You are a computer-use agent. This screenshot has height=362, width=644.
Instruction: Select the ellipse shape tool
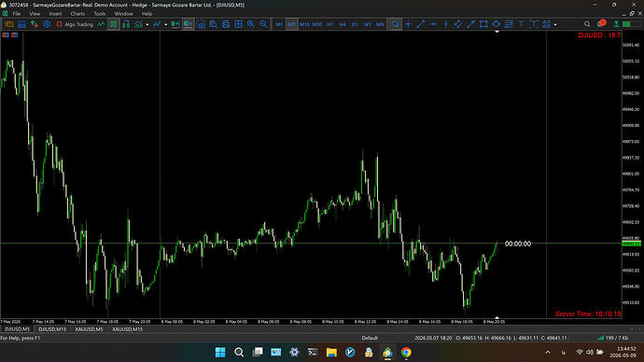point(497,24)
